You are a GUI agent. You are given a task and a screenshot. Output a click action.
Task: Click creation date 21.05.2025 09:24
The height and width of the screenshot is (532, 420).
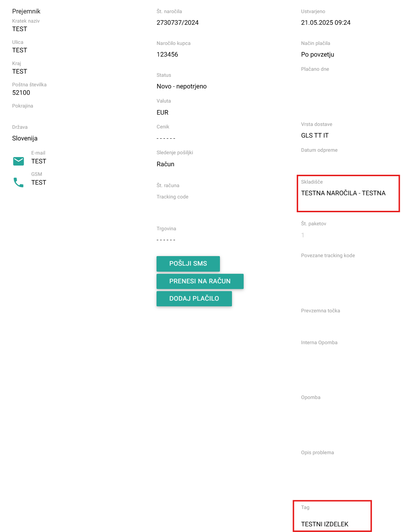point(326,23)
